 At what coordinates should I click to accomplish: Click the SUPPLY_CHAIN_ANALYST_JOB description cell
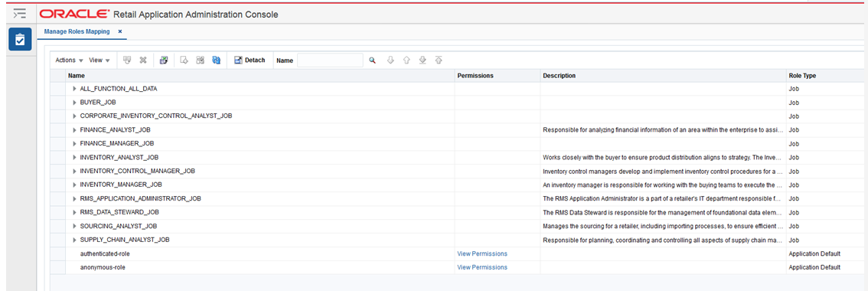click(663, 240)
